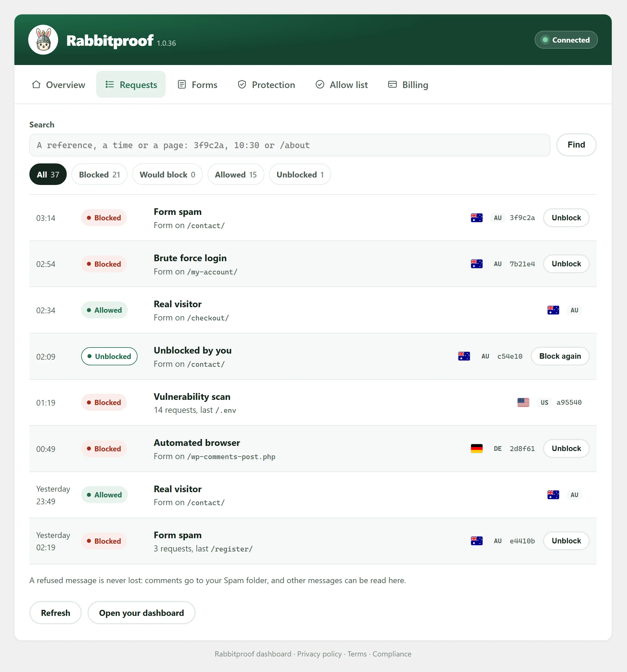Unblock the e4410b Form spam request
The image size is (627, 672).
coord(566,541)
